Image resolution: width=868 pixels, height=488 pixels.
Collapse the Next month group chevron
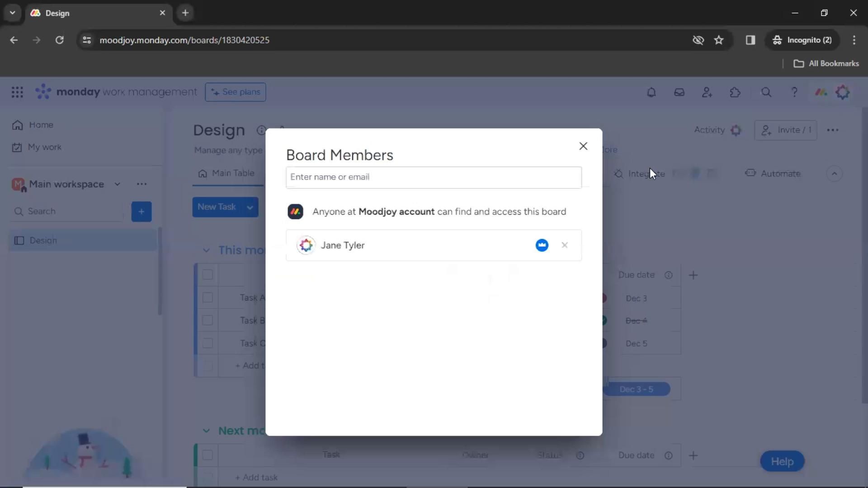206,431
